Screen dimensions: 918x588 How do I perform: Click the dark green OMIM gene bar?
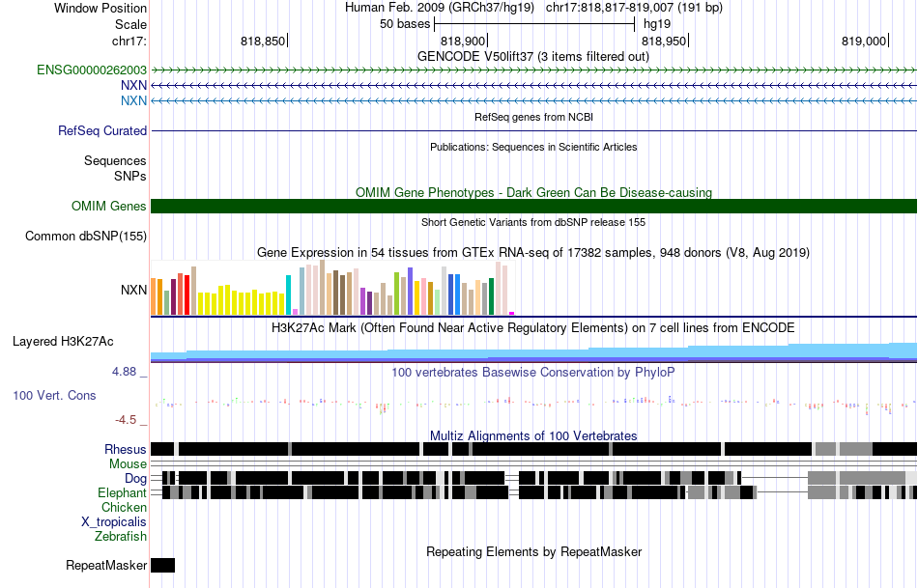534,206
